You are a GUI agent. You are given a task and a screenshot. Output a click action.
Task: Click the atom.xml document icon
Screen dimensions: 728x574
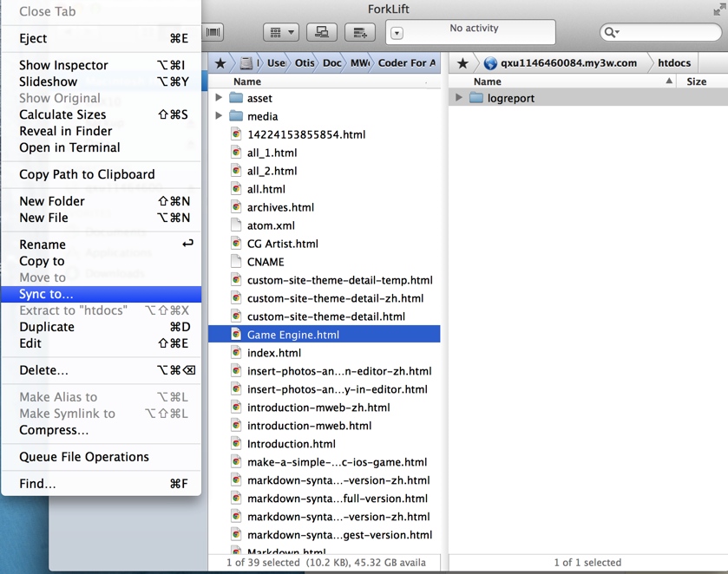(x=236, y=225)
